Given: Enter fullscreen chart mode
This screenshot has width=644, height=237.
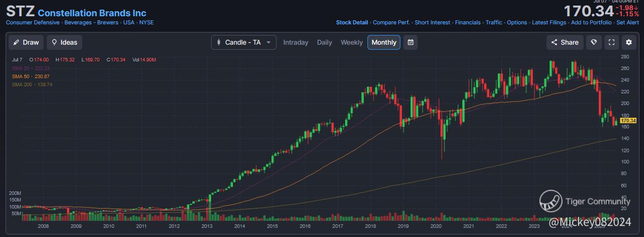Looking at the screenshot, I should 612,43.
